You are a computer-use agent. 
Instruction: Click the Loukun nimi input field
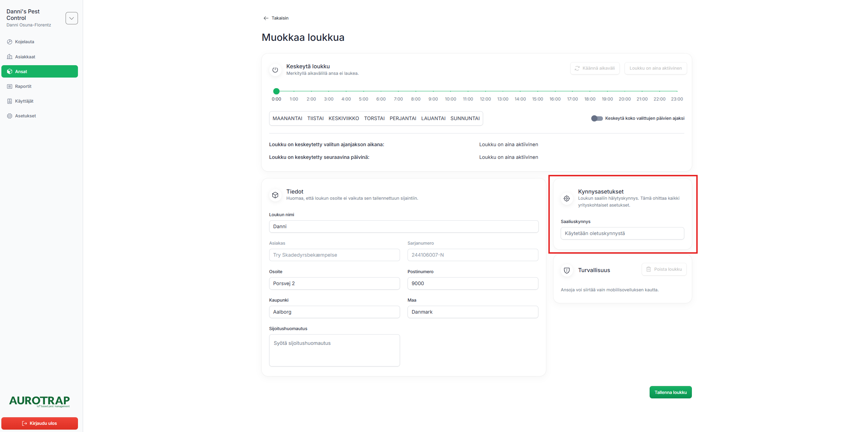403,226
